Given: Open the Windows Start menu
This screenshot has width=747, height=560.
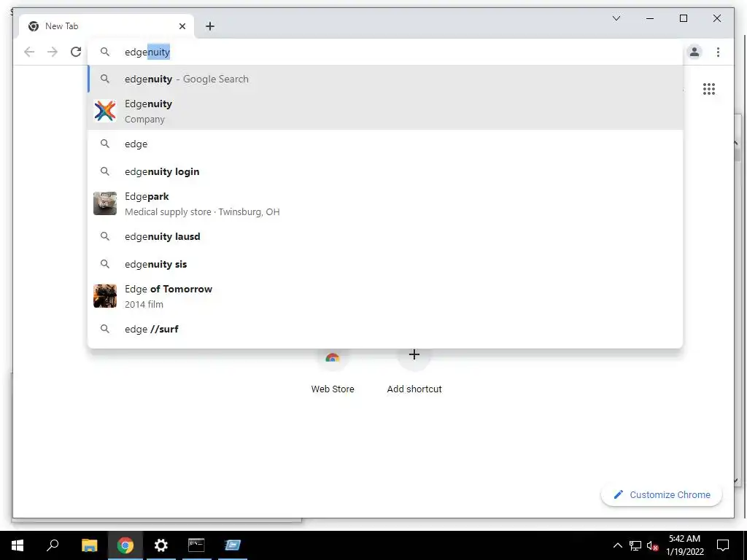Looking at the screenshot, I should click(x=18, y=545).
